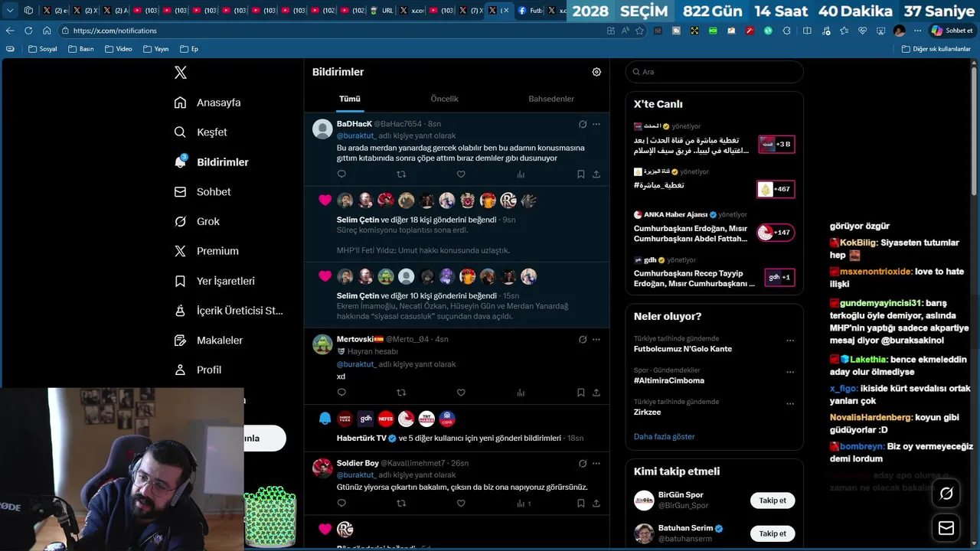Reply to Mertovski's xd post

point(341,393)
